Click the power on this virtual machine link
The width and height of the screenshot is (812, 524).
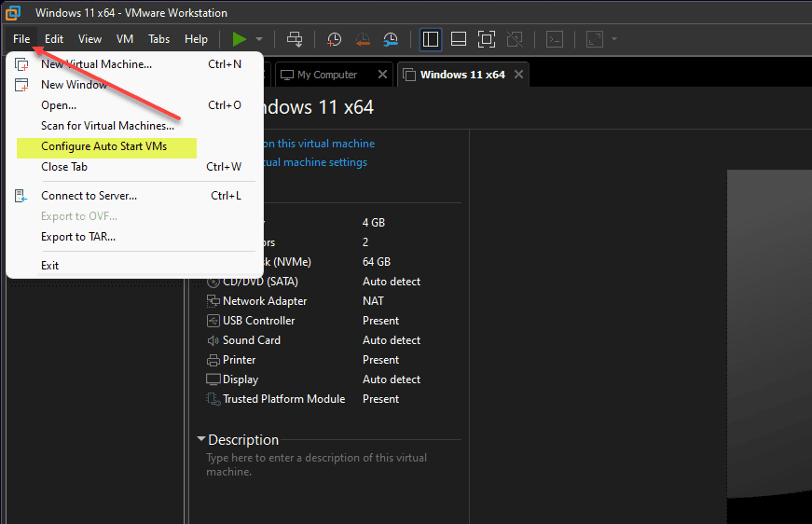(318, 144)
